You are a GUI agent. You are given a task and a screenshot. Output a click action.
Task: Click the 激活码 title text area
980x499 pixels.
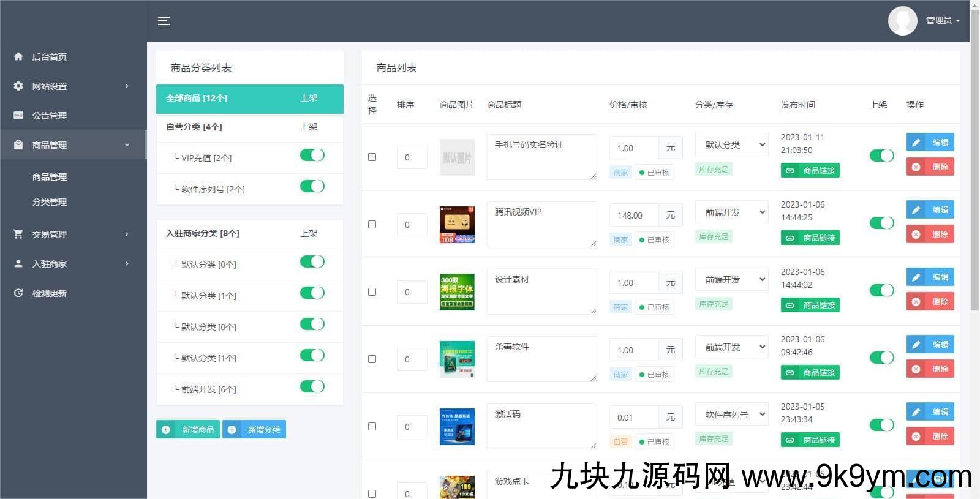pos(541,426)
